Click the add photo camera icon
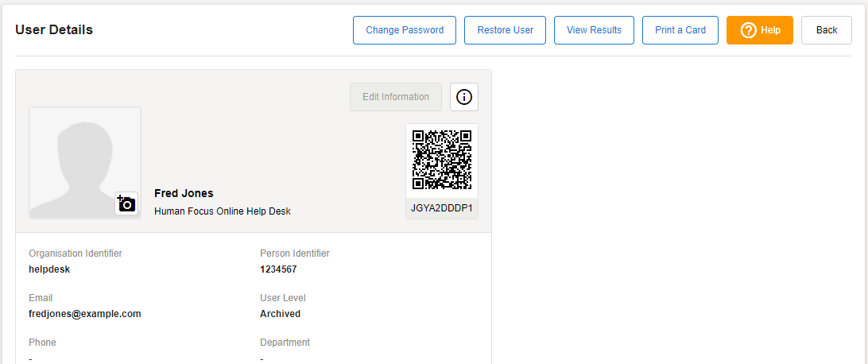The height and width of the screenshot is (364, 868). click(126, 203)
